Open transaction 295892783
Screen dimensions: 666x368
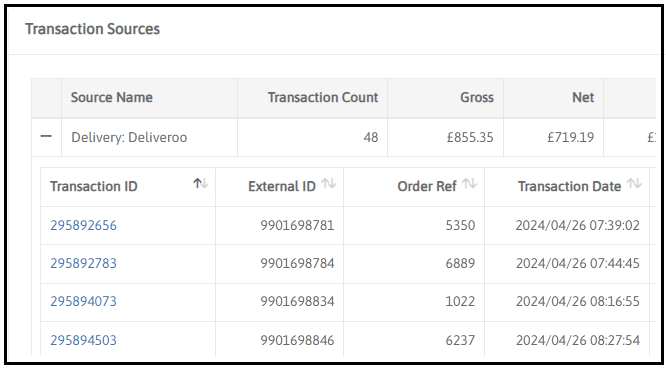coord(83,263)
